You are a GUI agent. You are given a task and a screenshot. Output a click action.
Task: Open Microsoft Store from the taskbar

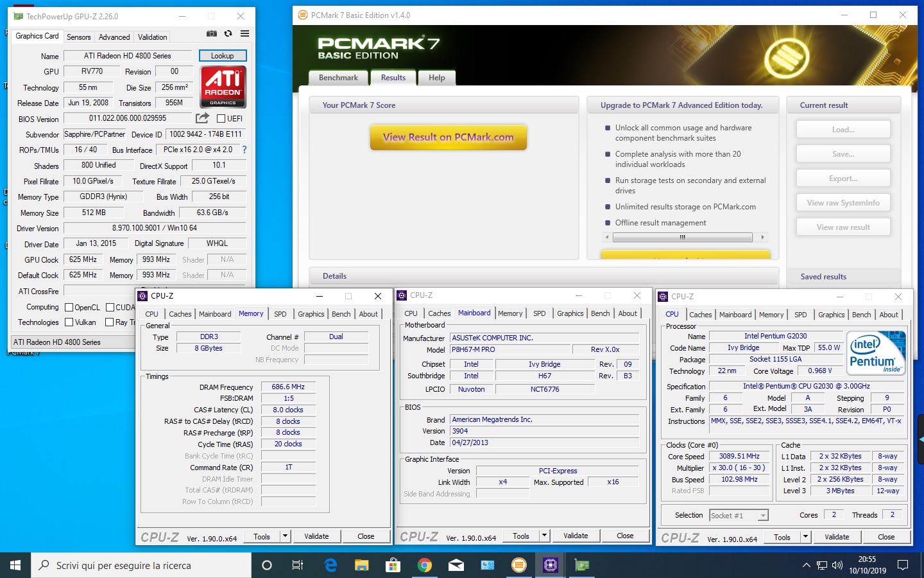393,565
